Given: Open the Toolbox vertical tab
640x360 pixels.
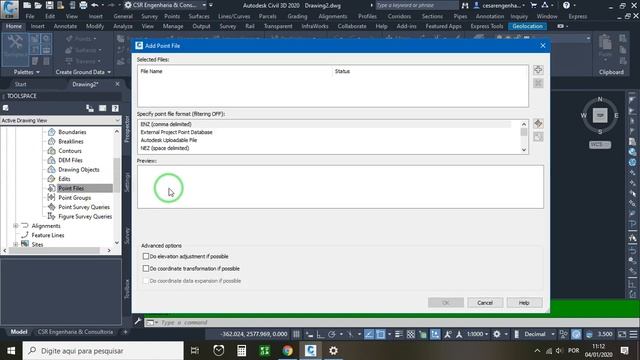Looking at the screenshot, I should point(127,289).
